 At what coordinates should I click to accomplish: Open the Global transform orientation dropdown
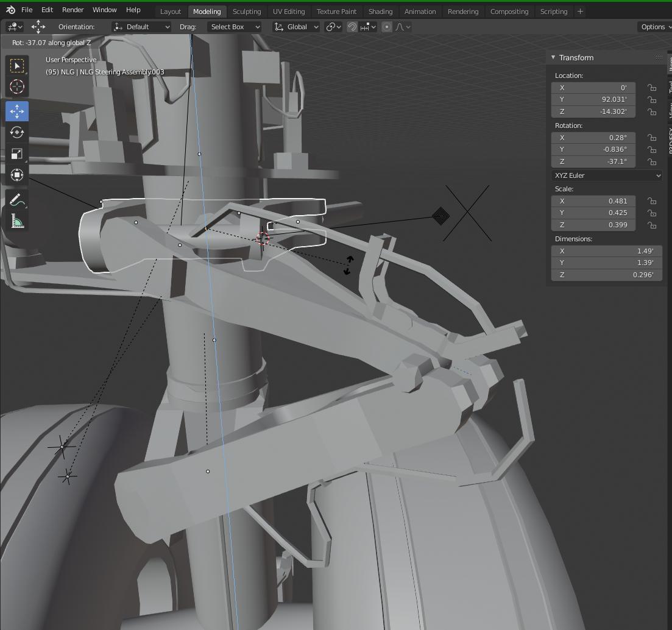click(x=296, y=27)
